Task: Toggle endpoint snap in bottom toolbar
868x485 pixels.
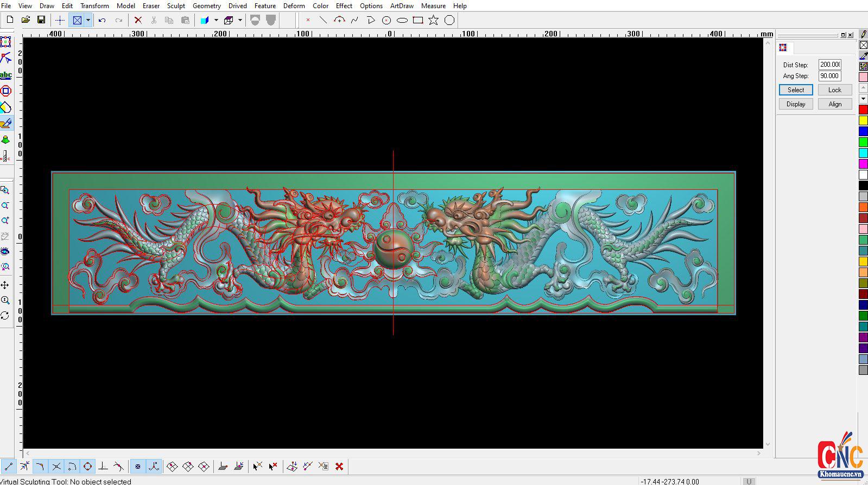Action: (x=9, y=467)
